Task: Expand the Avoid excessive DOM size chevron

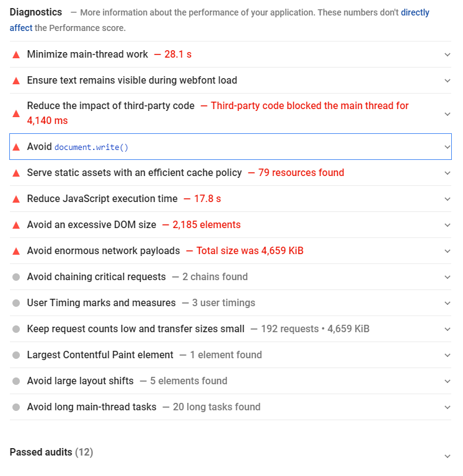Action: [x=448, y=225]
